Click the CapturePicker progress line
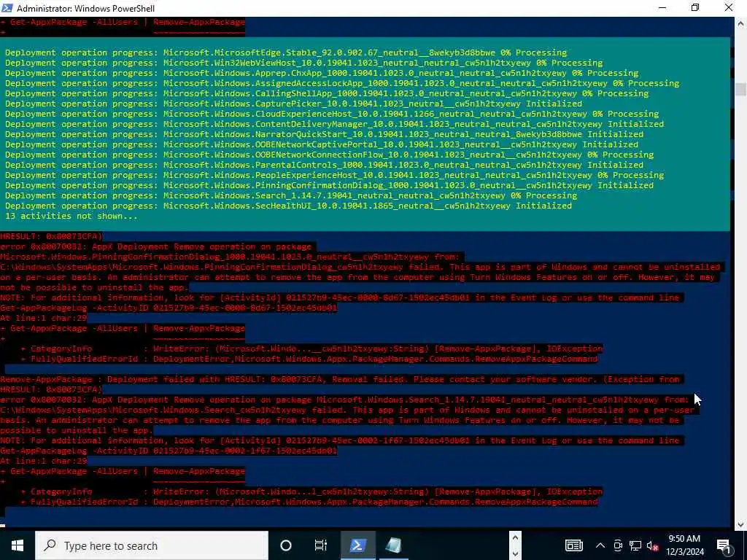The width and height of the screenshot is (747, 560). (x=293, y=104)
